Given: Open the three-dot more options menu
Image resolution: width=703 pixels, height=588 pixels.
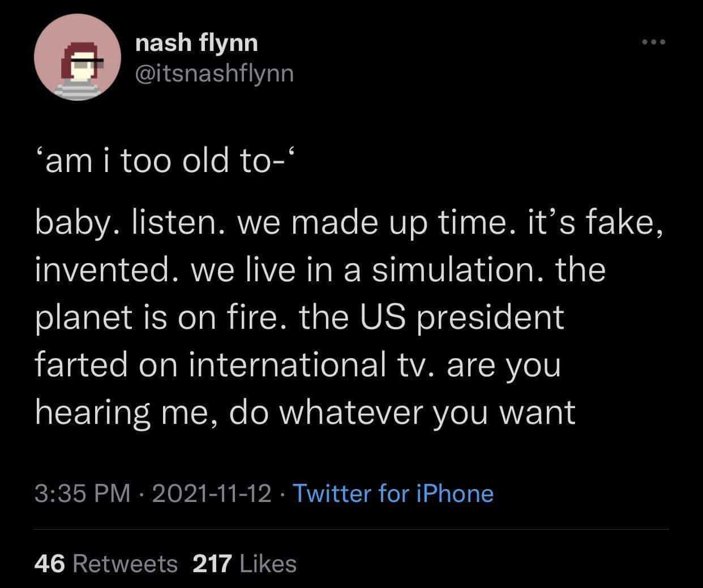Looking at the screenshot, I should click(x=655, y=42).
